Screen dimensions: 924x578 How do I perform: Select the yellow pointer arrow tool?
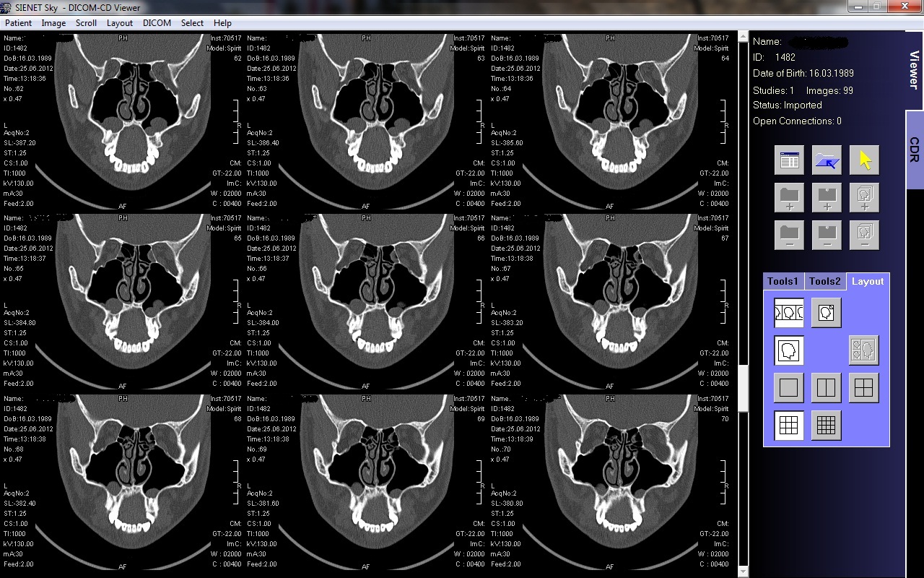(864, 160)
